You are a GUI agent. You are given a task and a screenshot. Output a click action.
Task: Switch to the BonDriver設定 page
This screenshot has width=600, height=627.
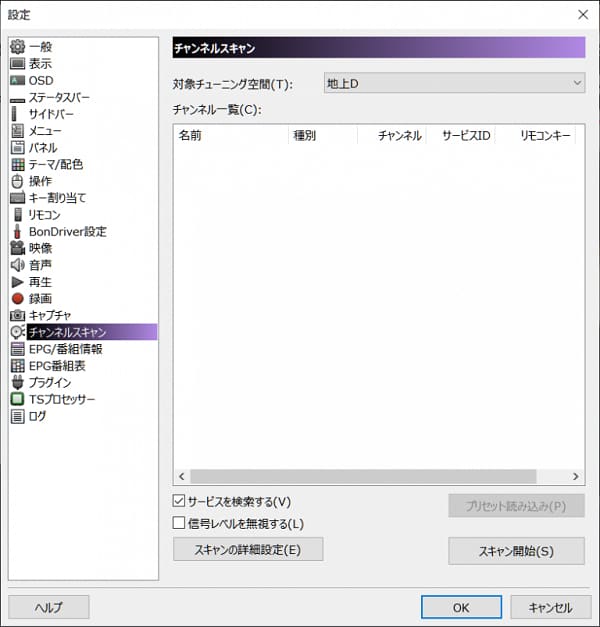click(67, 231)
